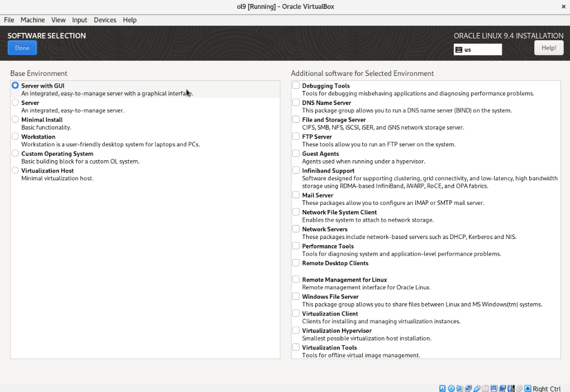570x392 pixels.
Task: Open the Devices menu
Action: coord(105,20)
